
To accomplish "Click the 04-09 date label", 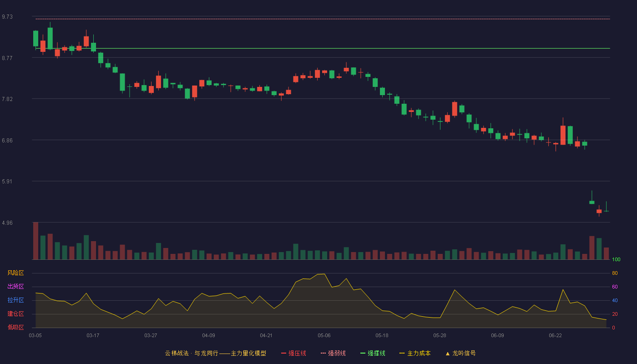I will pos(208,335).
